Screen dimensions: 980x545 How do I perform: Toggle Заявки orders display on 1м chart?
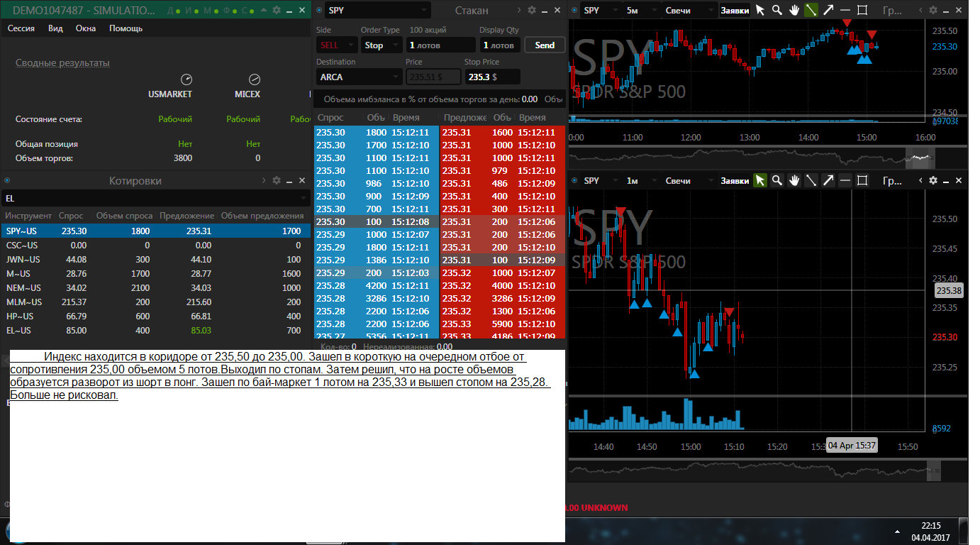[735, 181]
